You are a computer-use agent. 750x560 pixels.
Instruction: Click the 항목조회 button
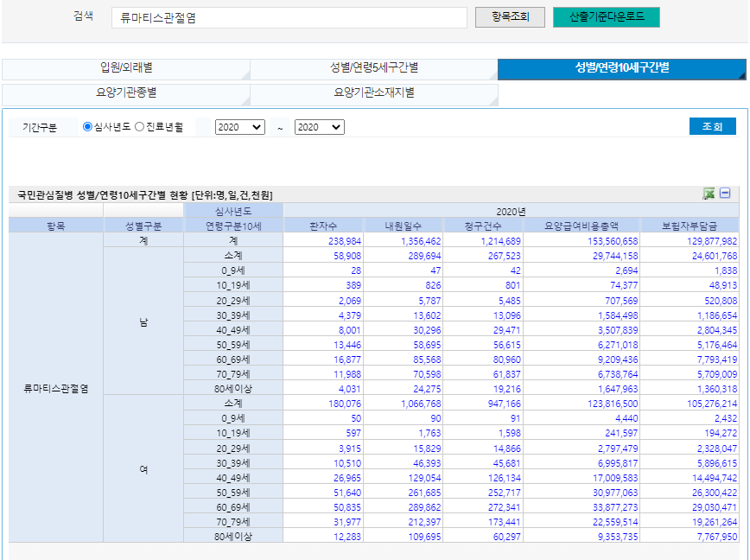coord(510,17)
